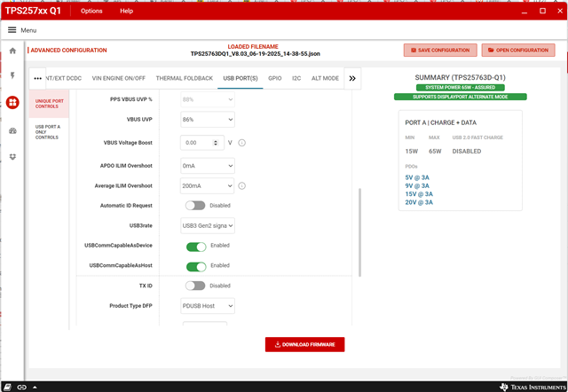Open the Average ILIM Overshoot 200mA dropdown

(x=207, y=185)
